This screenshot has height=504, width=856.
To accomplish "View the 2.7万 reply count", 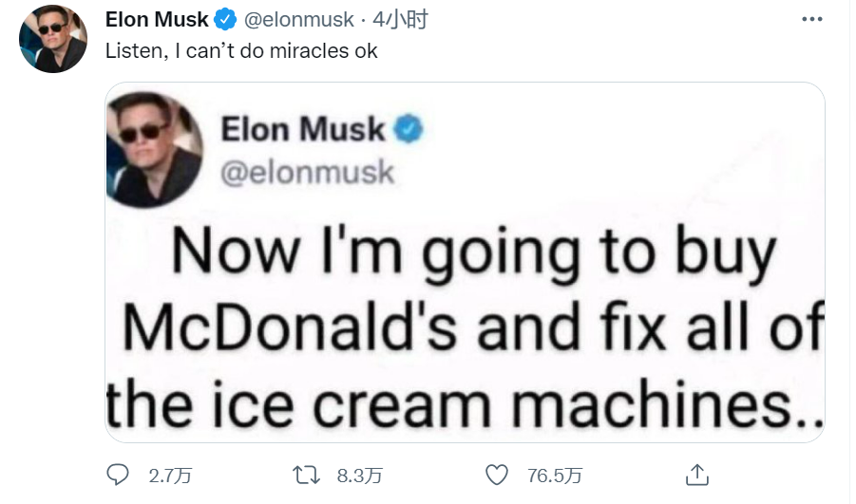I will [170, 476].
